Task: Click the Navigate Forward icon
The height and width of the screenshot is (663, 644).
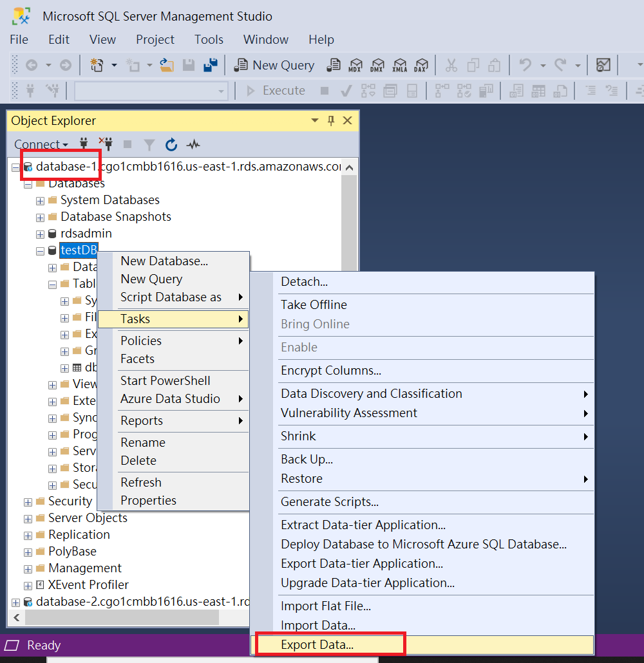Action: (66, 65)
